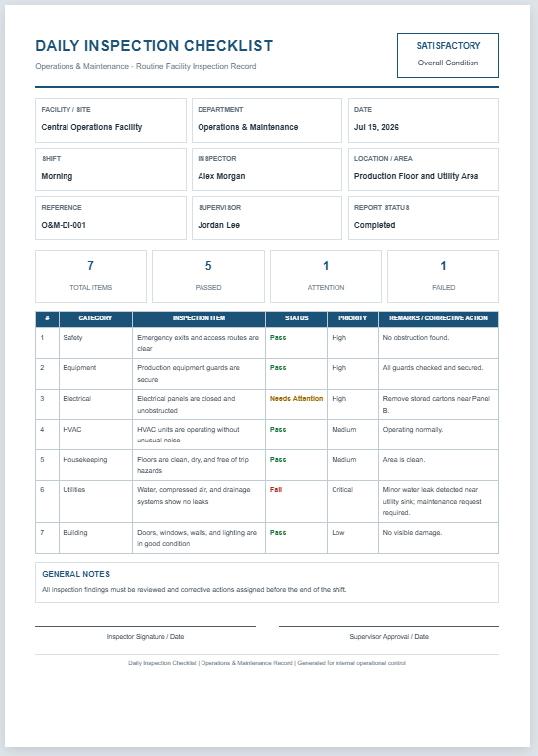
Task: Click Remarks / Corrective Action column header
Action: [x=439, y=318]
